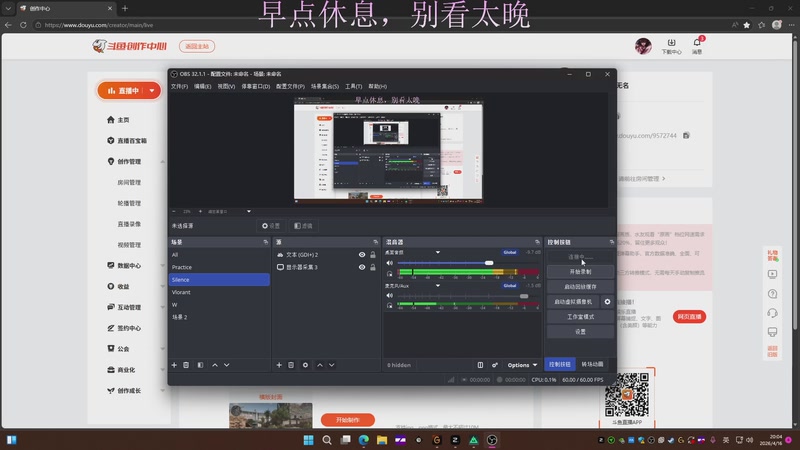800x450 pixels.
Task: Undock the controls panel icon
Action: point(612,242)
